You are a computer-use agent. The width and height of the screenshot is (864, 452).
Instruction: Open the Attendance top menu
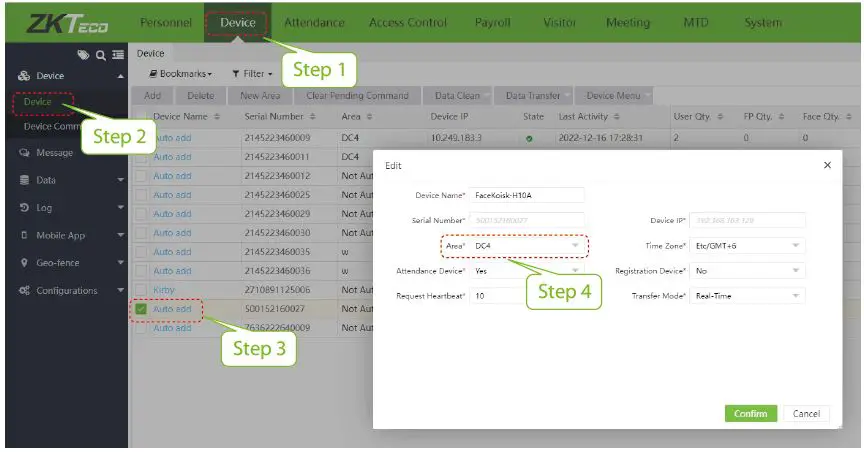click(x=314, y=23)
